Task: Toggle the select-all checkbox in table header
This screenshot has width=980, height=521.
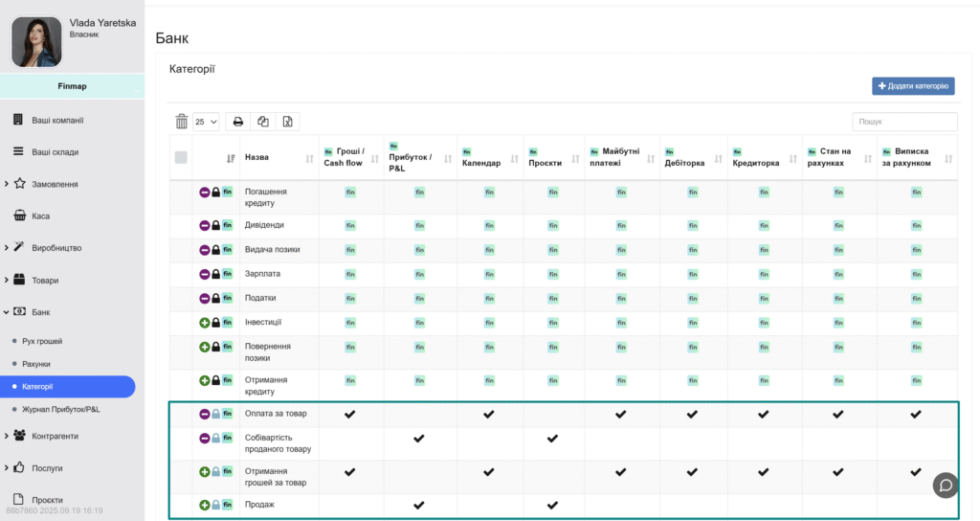Action: click(x=181, y=158)
